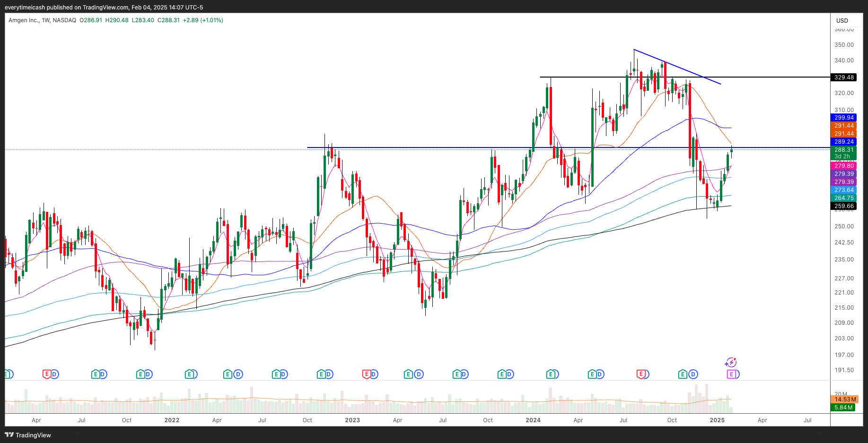Open the green earnings marker at Oct 2023
Image resolution: width=868 pixels, height=443 pixels.
point(502,374)
